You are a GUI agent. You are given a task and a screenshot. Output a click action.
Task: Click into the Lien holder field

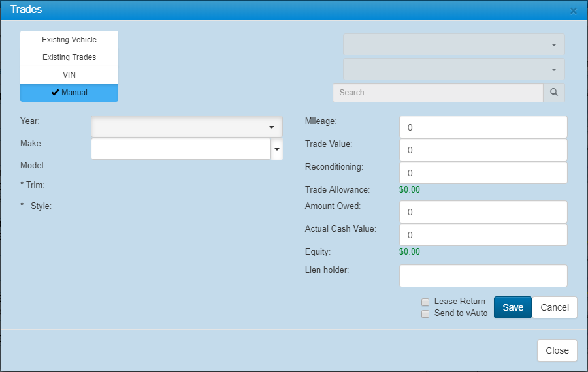[483, 275]
